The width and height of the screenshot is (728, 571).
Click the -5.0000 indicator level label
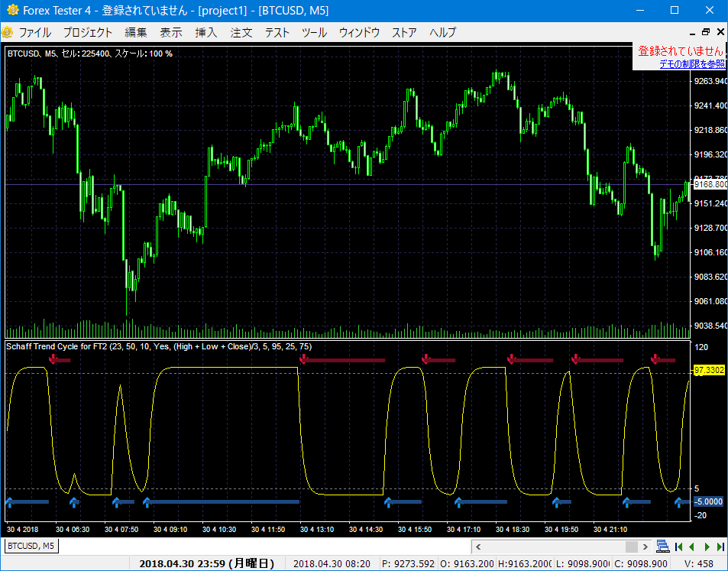708,501
